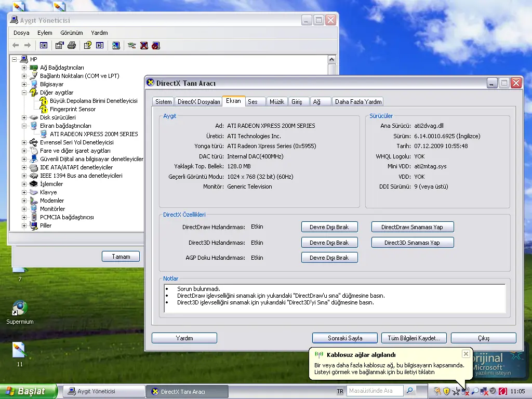Click Devre Dışı Bırak for AGP Doku

pos(329,258)
